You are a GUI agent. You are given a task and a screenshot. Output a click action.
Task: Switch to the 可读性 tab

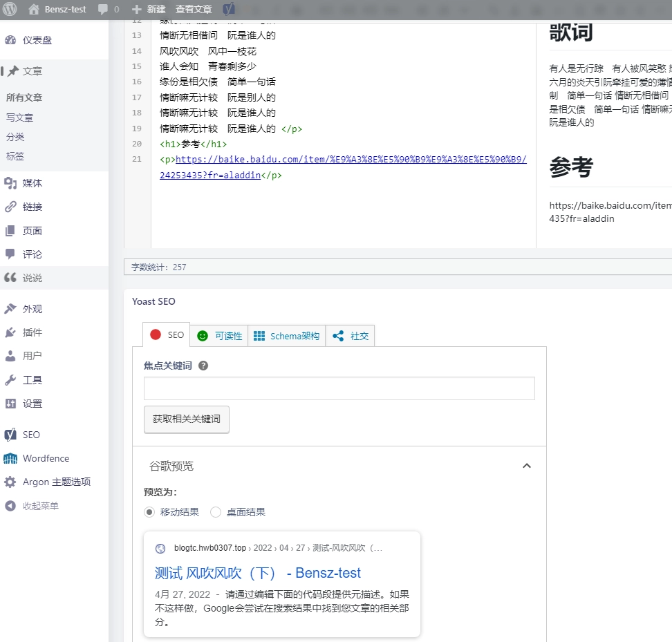(219, 336)
